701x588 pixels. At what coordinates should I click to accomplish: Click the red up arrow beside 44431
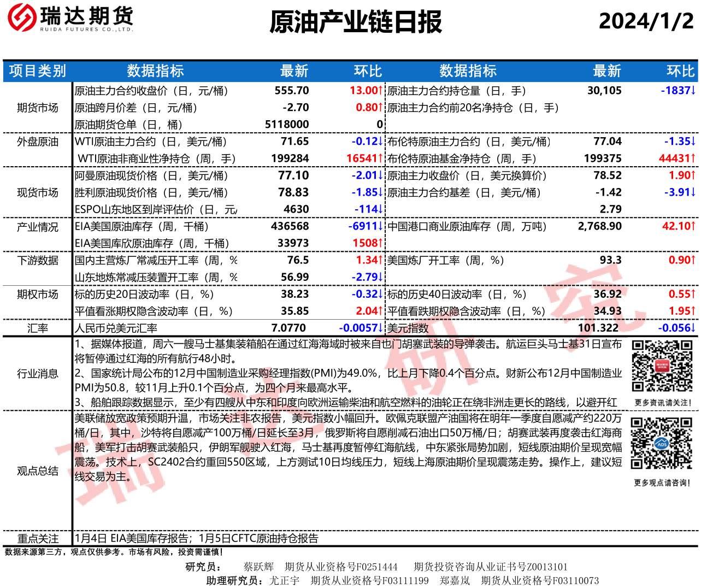(x=693, y=158)
